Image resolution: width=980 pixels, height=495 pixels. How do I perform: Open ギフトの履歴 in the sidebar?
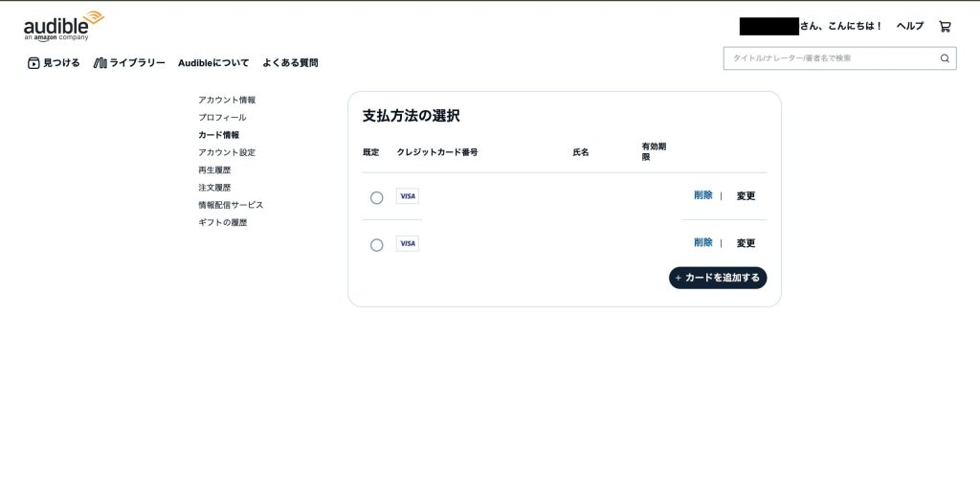222,222
